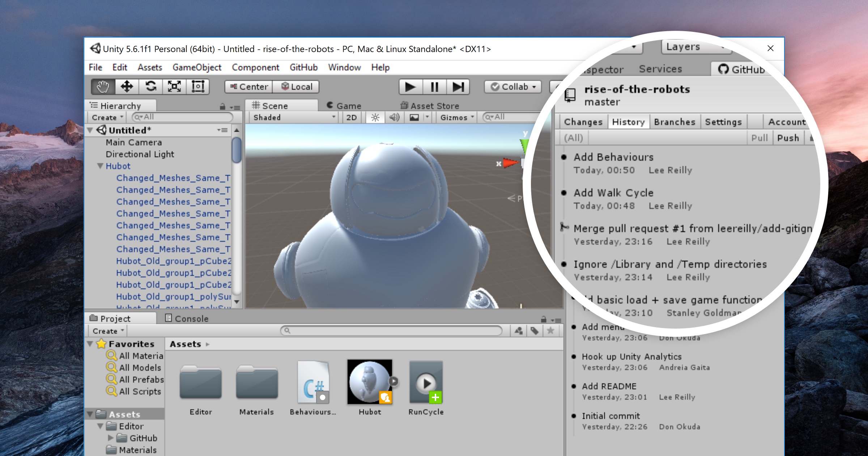
Task: Search Project by label tag icon
Action: [535, 330]
